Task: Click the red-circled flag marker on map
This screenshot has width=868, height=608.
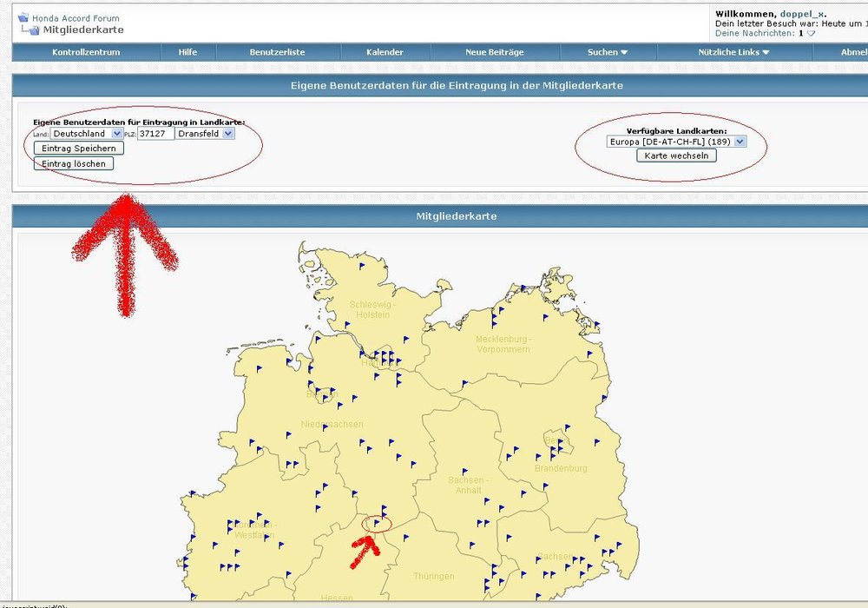Action: click(x=377, y=523)
